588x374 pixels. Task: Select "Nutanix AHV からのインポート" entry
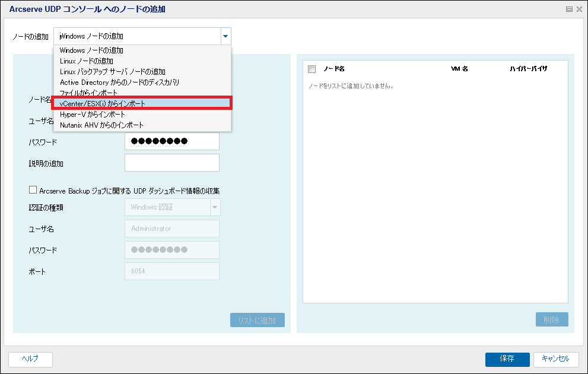pos(101,125)
